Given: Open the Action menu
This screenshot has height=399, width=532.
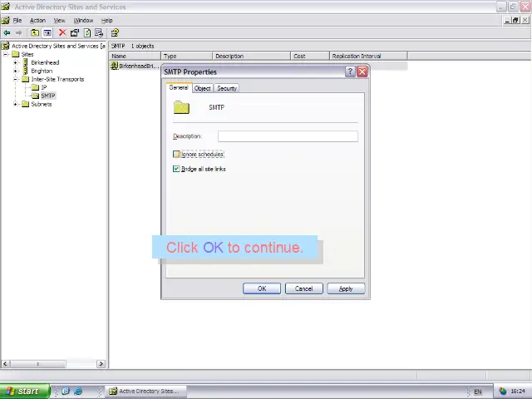Looking at the screenshot, I should pos(37,20).
